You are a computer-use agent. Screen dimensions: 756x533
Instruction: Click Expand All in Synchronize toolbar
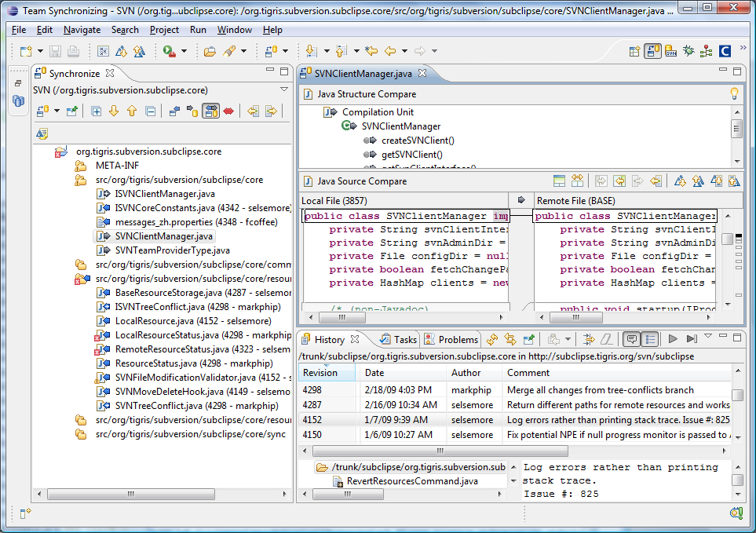97,111
